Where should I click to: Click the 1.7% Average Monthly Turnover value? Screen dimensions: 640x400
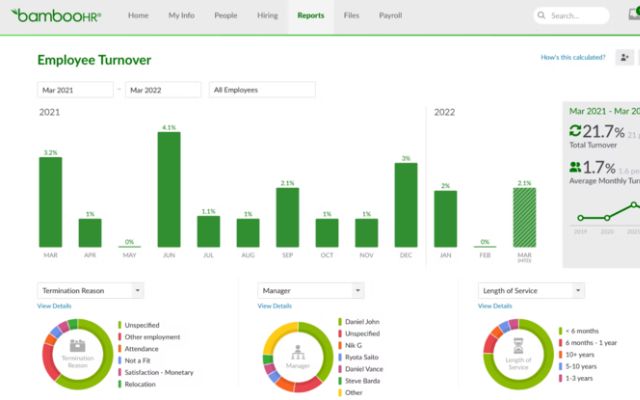coord(599,167)
